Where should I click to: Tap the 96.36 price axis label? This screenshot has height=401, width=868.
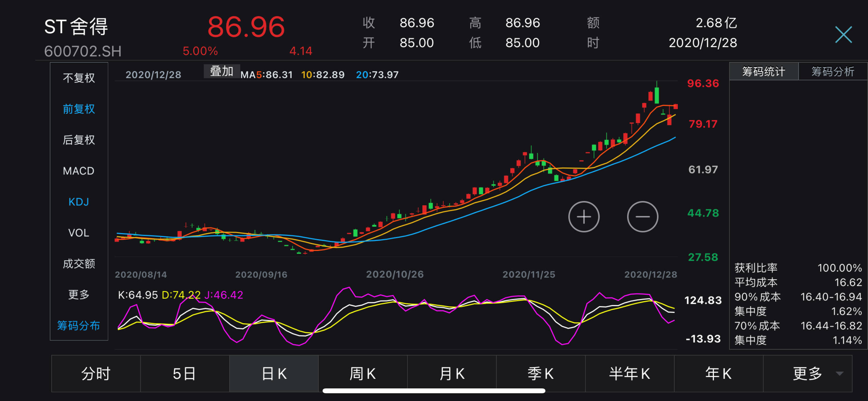pos(703,83)
